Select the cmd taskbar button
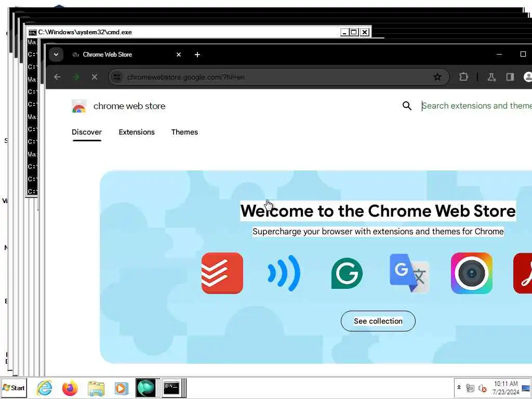Viewport: 532px width, 399px height. (171, 388)
